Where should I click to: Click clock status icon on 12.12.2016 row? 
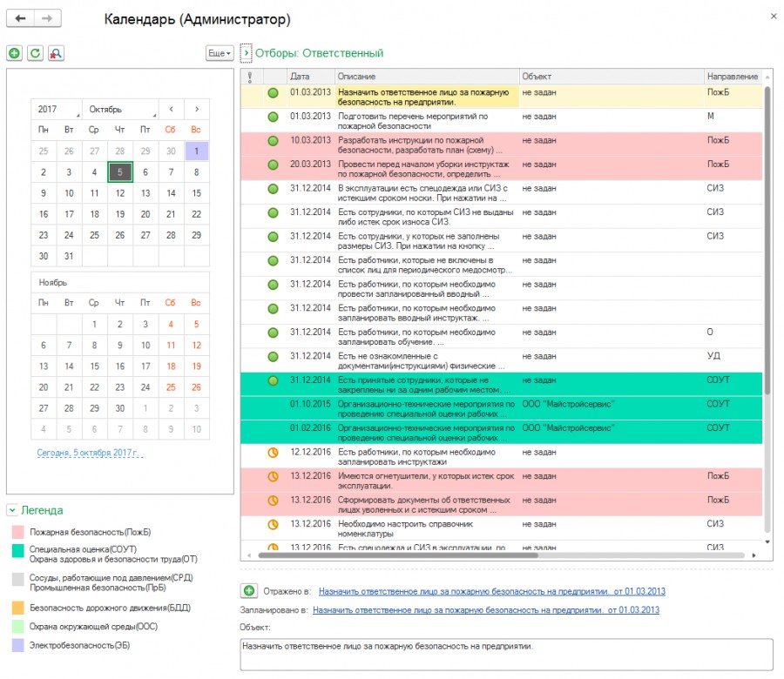(273, 453)
